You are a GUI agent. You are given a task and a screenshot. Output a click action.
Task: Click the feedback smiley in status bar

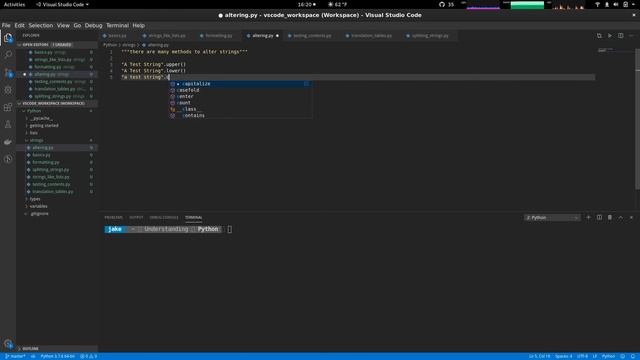point(622,356)
